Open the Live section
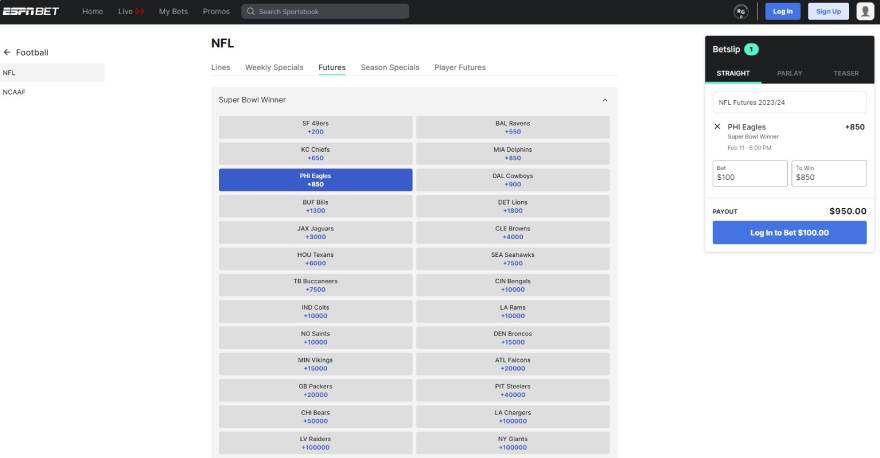This screenshot has height=458, width=880. 131,11
